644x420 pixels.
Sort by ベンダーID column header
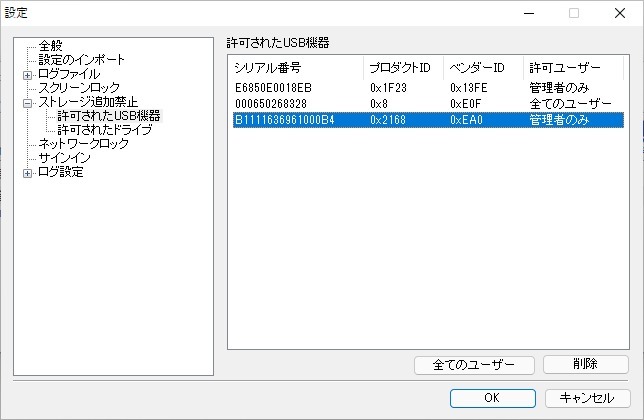click(483, 68)
